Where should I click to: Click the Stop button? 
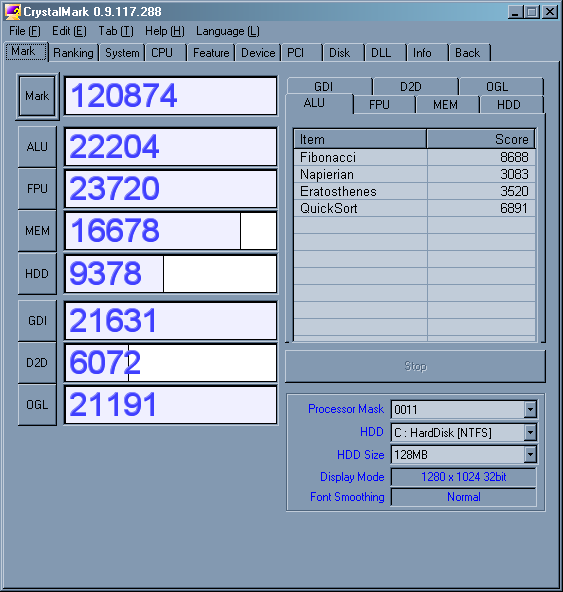point(415,366)
